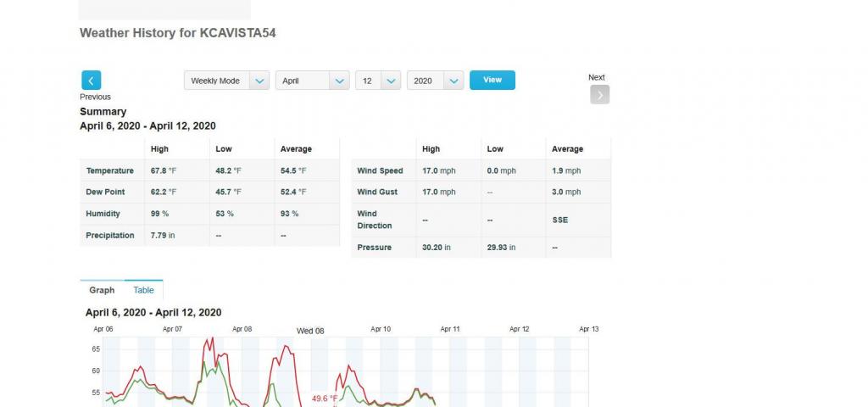Click the Temperature row label
Screen dimensions: 868x407
point(109,170)
